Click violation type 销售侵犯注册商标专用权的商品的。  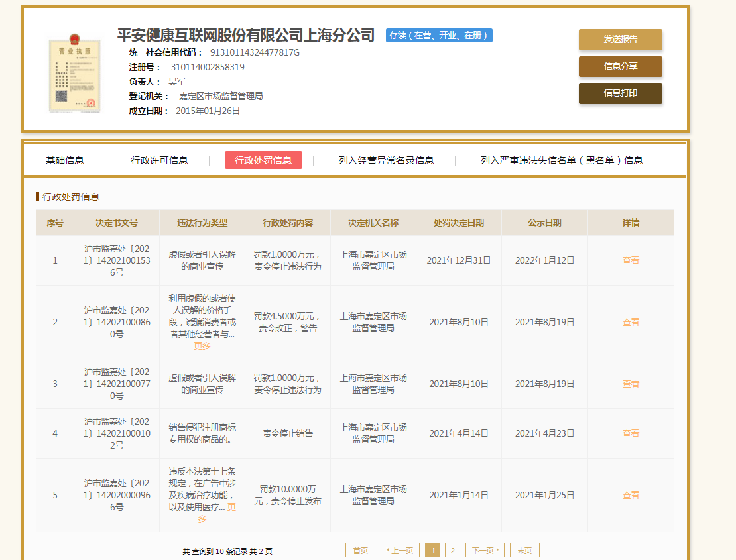202,433
